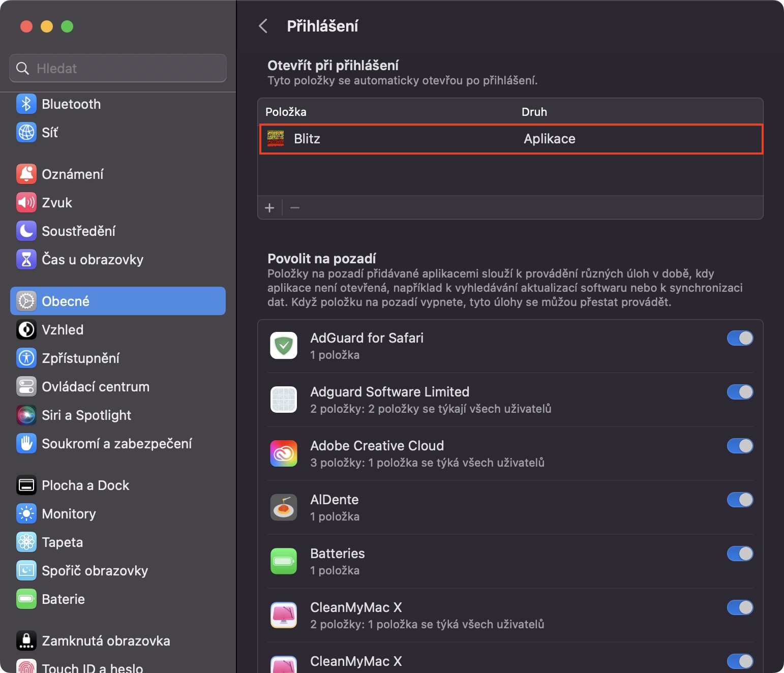Remove login item with minus button
The image size is (784, 673).
coord(295,208)
